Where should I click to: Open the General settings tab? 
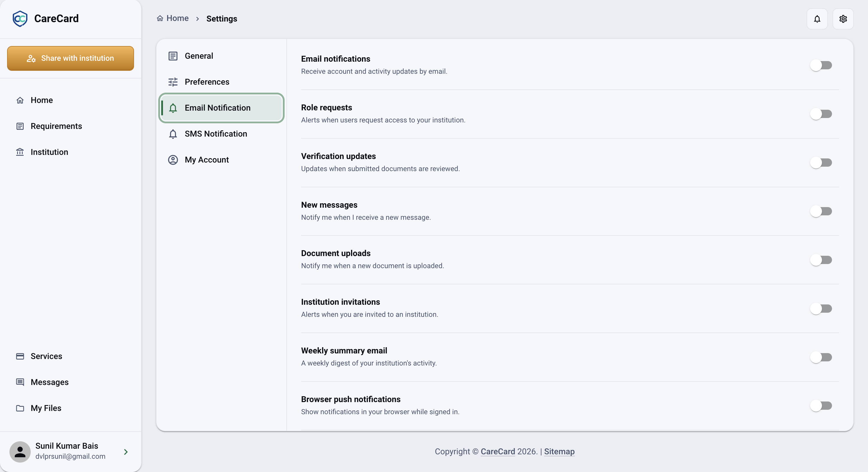pos(221,56)
